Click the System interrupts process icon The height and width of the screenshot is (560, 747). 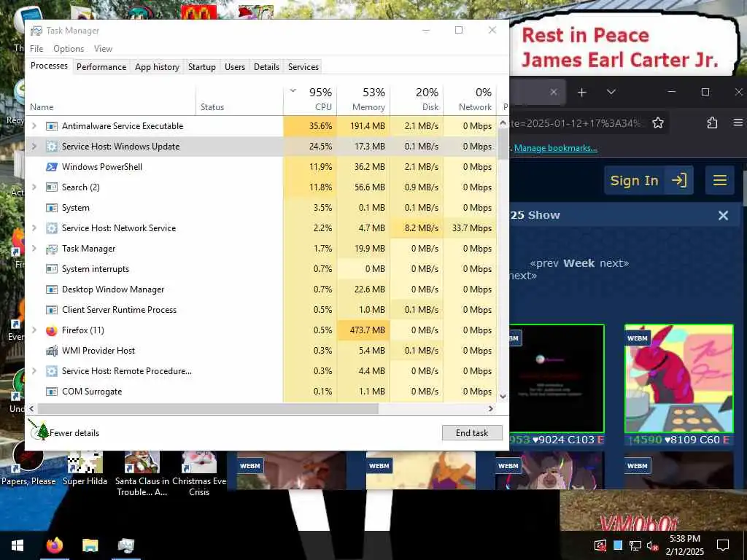[x=52, y=269]
